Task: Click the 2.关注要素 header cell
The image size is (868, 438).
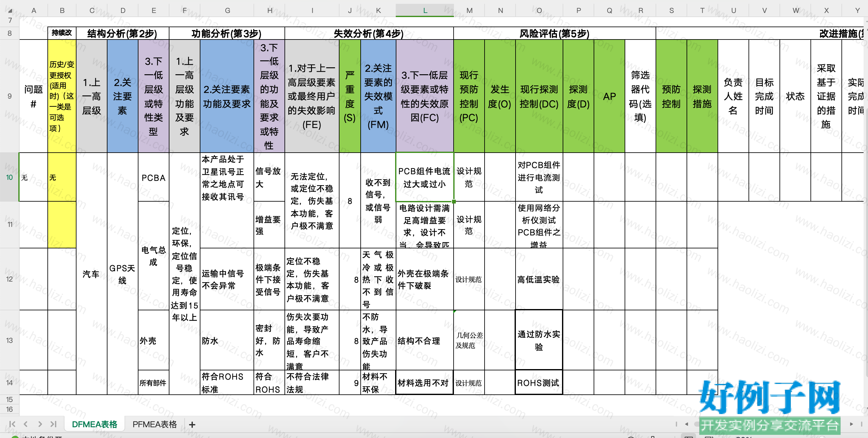Action: pyautogui.click(x=123, y=96)
